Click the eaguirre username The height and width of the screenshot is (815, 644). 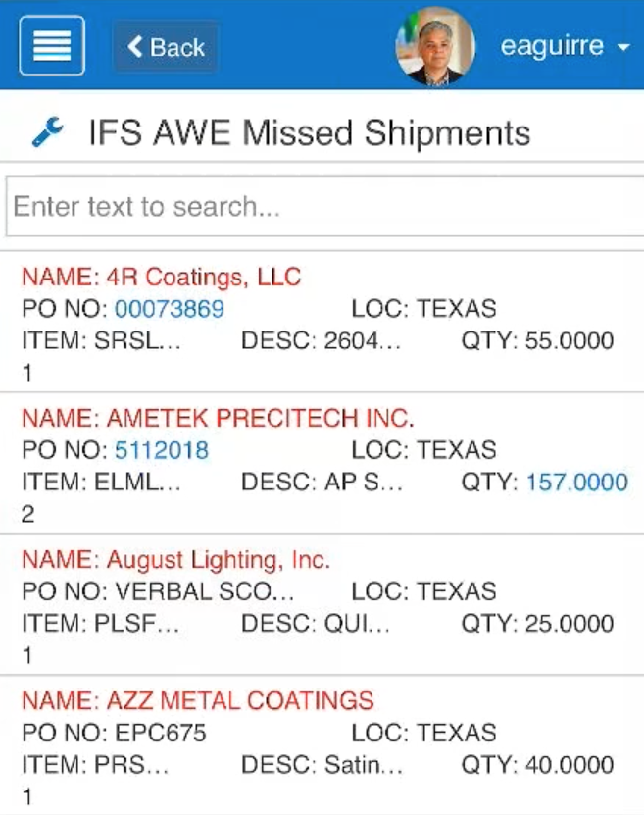tap(552, 46)
